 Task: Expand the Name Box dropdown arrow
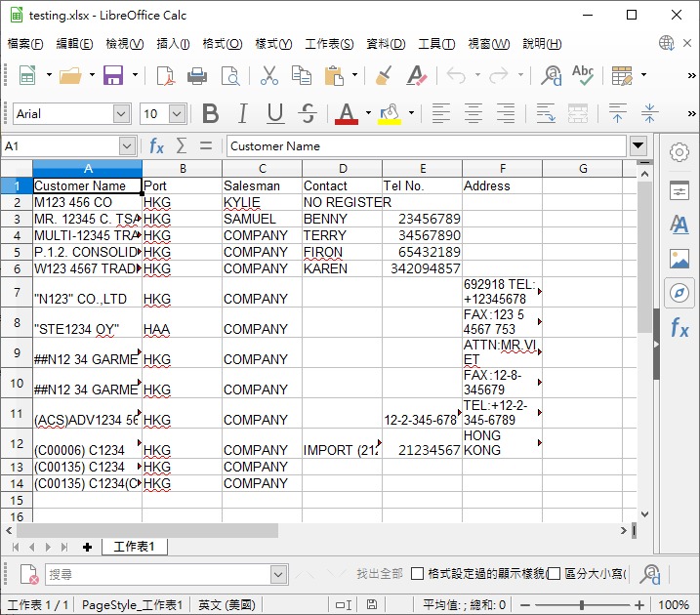point(127,146)
